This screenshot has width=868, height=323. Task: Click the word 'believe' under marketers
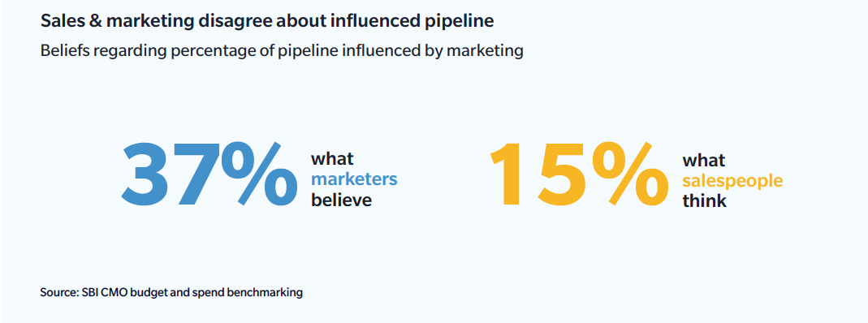pos(341,200)
